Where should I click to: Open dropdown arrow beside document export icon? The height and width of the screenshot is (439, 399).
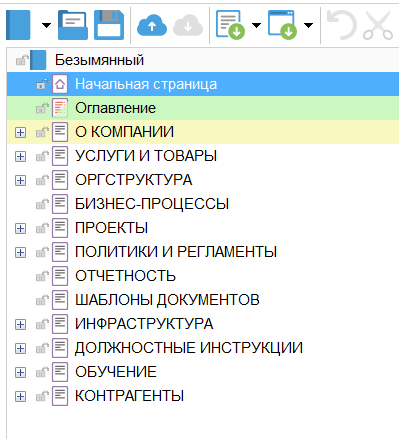click(x=256, y=25)
